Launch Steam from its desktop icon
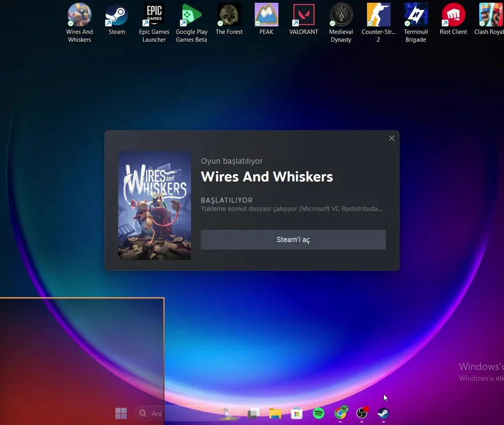504x425 pixels. coord(116,19)
